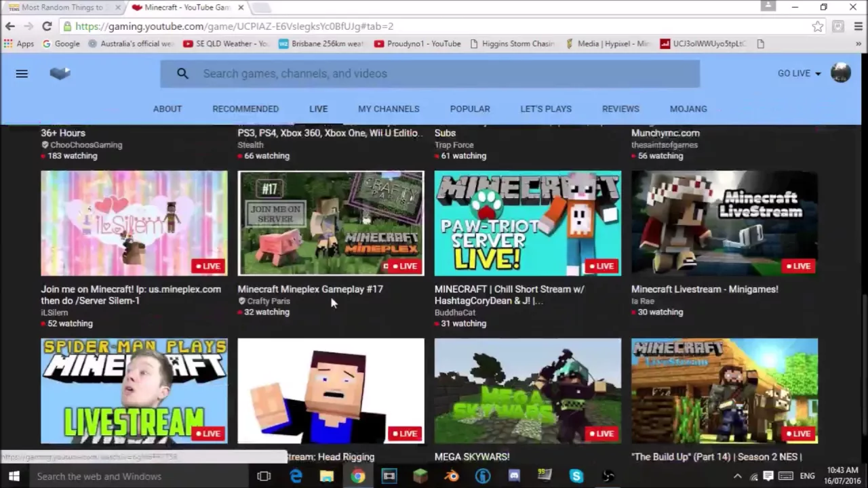
Task: Open Discord from taskbar
Action: click(514, 476)
